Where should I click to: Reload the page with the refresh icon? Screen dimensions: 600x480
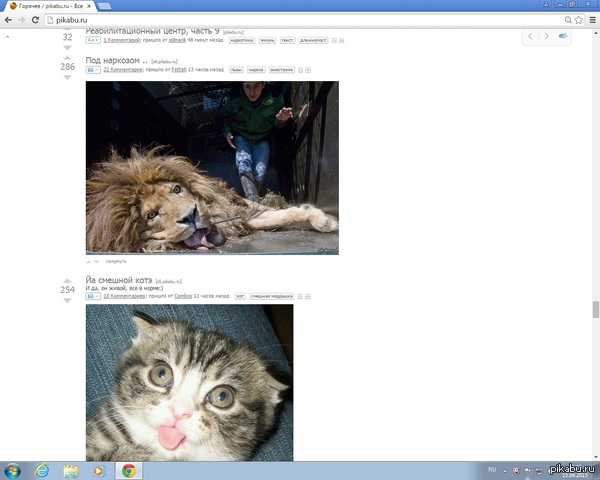point(35,19)
